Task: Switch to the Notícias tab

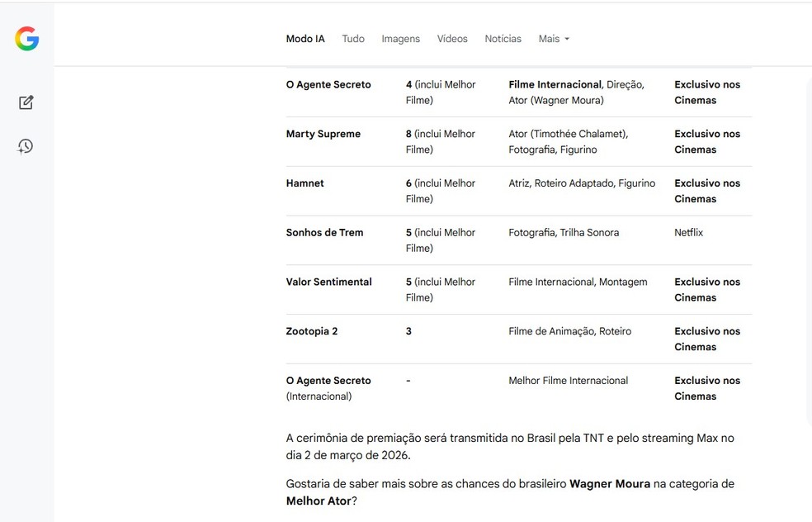Action: [x=503, y=39]
